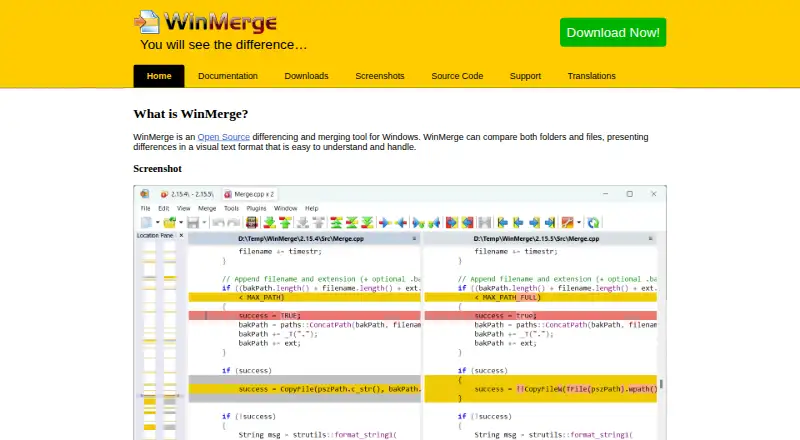The height and width of the screenshot is (440, 800).
Task: Go to First Difference toolbar icon
Action: point(336,223)
